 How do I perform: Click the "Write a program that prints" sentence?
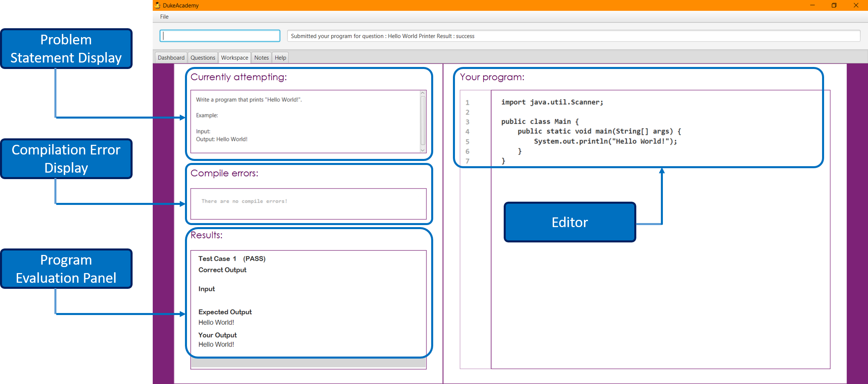pyautogui.click(x=249, y=100)
